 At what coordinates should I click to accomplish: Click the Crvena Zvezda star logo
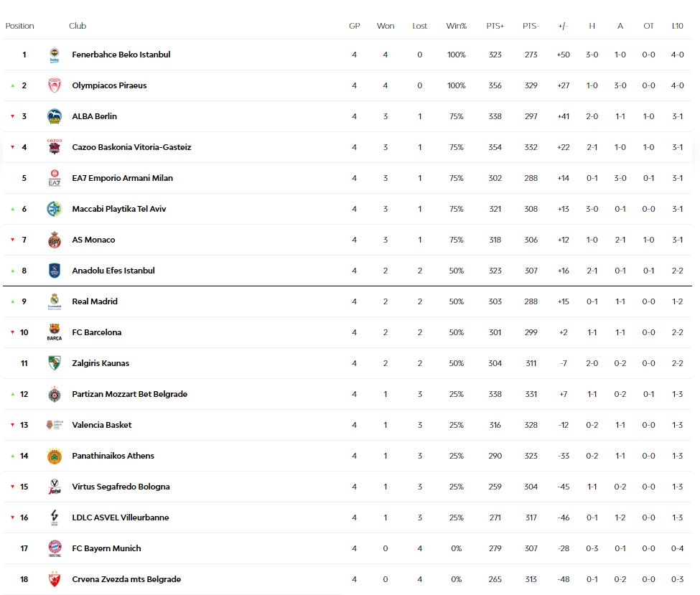(x=55, y=579)
